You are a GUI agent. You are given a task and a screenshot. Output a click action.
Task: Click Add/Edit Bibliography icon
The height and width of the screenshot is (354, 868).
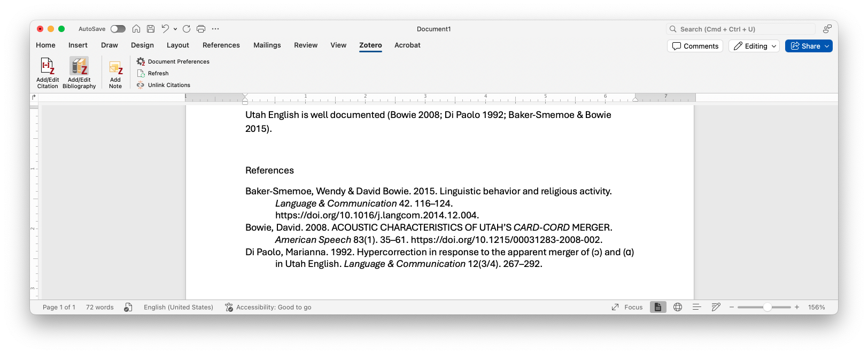coord(79,67)
